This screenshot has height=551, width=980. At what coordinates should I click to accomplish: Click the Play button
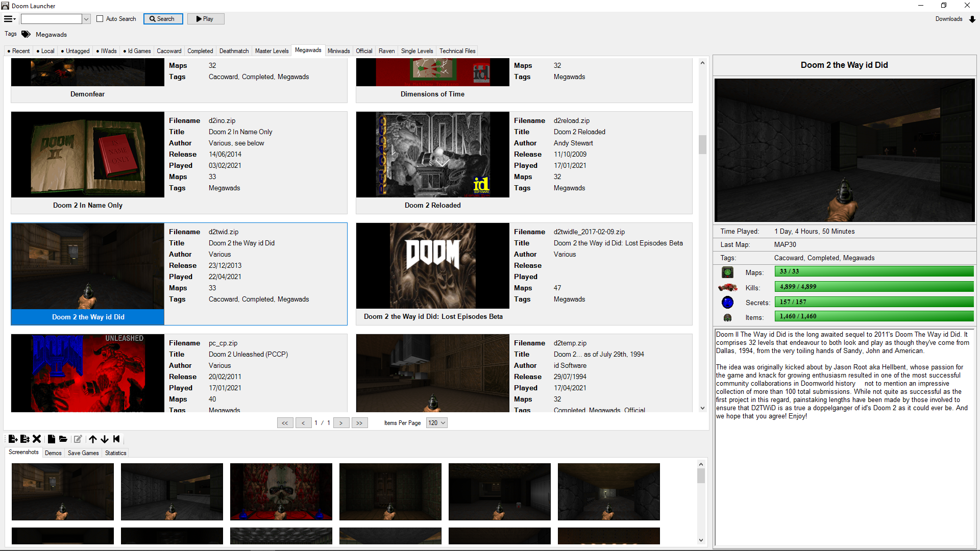[206, 19]
